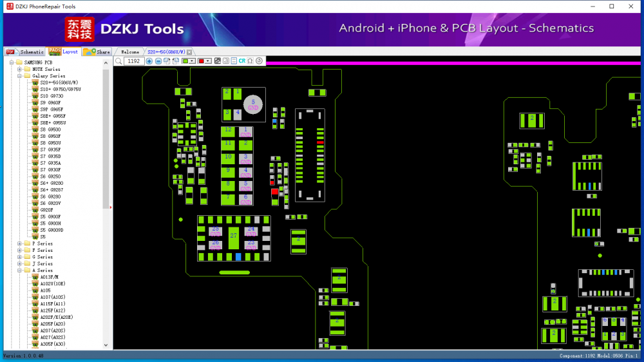Click the board icon beside S7 G935F
644x362 pixels.
(x=35, y=149)
